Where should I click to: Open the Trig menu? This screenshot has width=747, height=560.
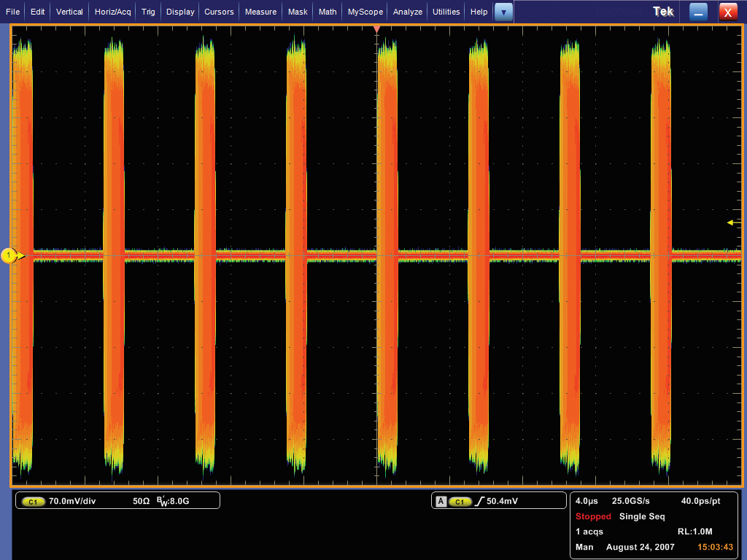point(148,12)
